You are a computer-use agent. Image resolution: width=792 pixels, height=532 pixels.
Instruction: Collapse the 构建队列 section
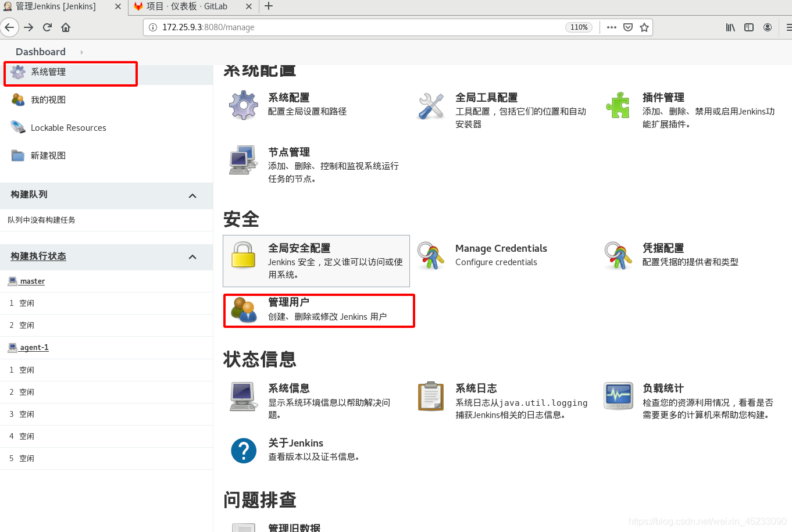click(x=192, y=196)
